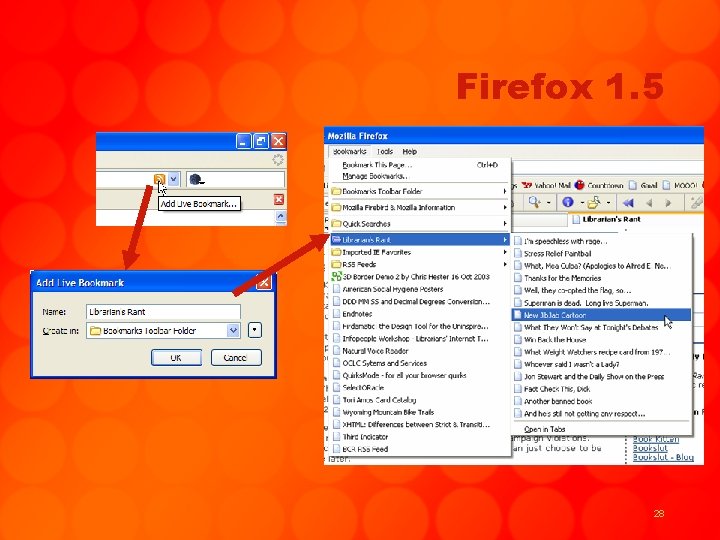
Task: Follow the Book Kitten link
Action: [655, 439]
